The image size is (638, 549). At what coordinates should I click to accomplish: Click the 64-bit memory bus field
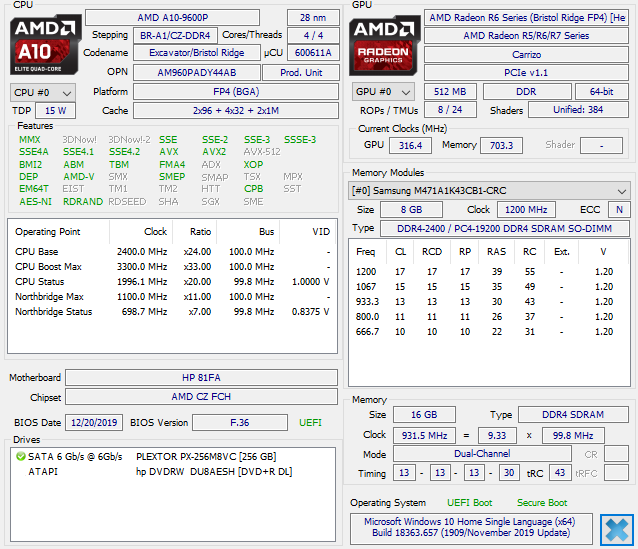click(602, 92)
